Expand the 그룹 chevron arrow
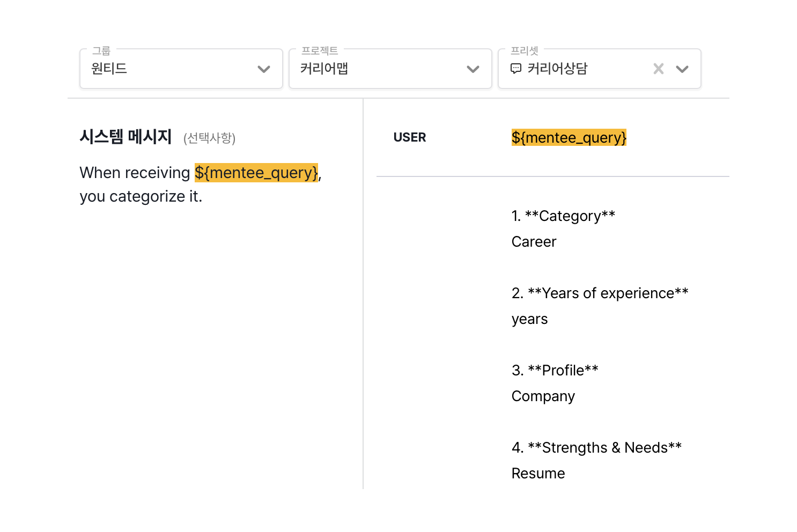Screen dimensions: 797x532 point(264,69)
